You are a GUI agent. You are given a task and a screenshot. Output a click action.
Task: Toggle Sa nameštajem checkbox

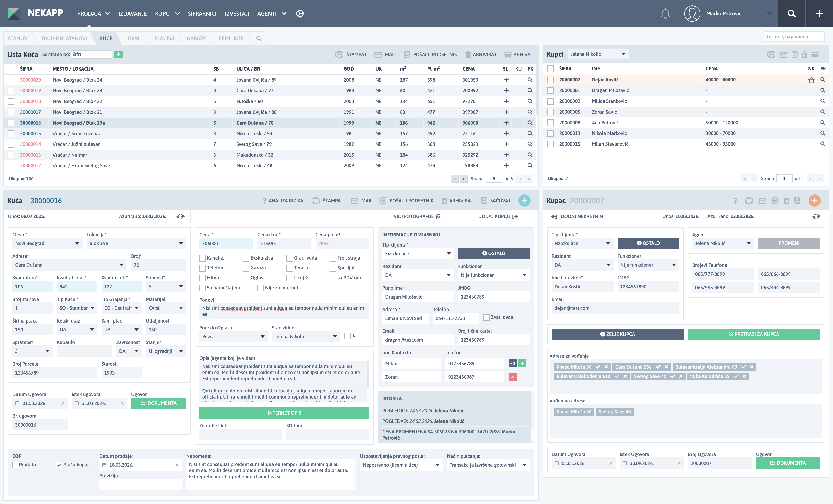[x=202, y=288]
